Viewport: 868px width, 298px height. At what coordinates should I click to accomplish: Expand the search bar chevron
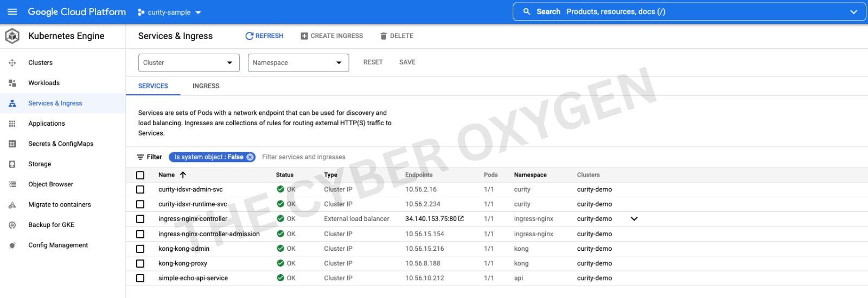point(853,12)
